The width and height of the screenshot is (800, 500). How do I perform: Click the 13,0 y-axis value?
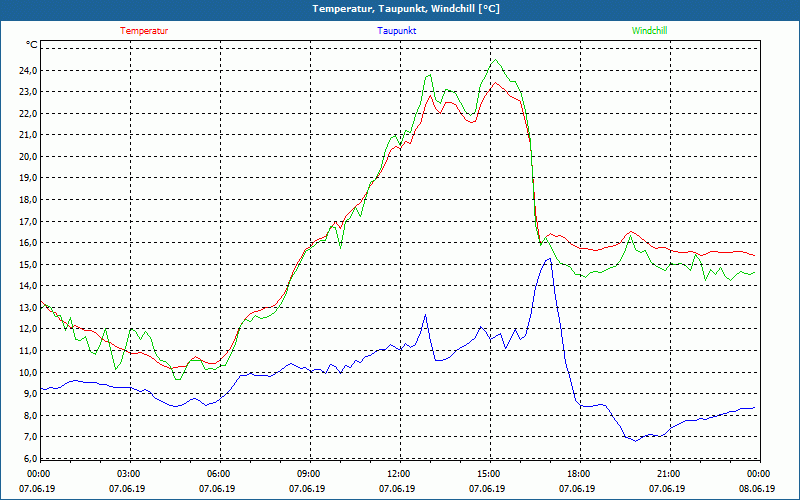point(29,308)
